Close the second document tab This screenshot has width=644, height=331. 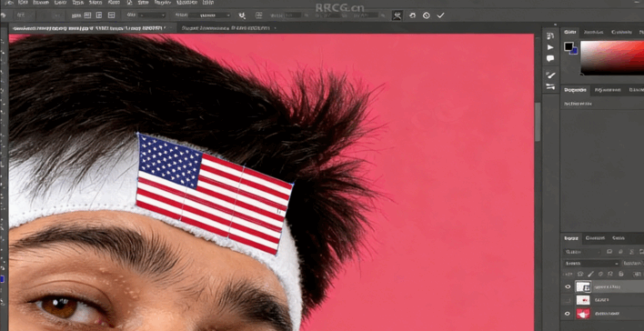point(275,28)
